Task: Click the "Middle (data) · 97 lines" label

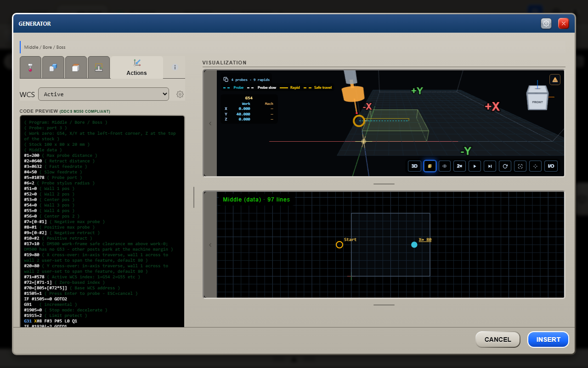Action: 256,200
